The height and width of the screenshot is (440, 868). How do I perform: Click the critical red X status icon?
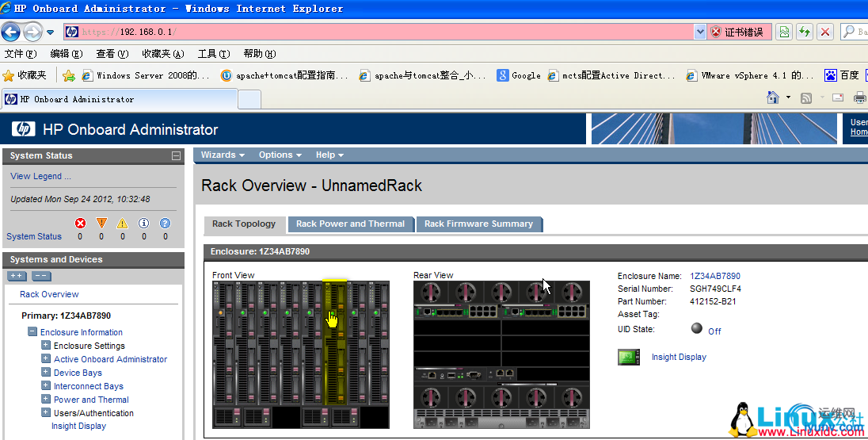(80, 224)
